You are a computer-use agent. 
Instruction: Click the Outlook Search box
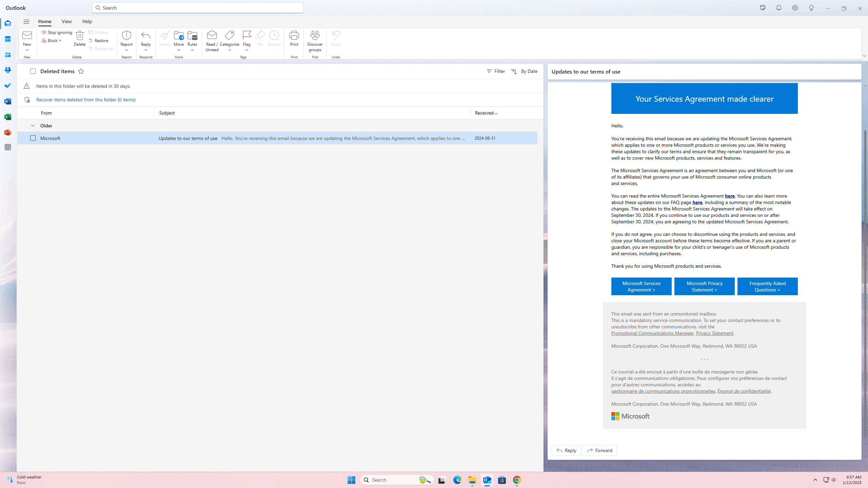point(198,8)
